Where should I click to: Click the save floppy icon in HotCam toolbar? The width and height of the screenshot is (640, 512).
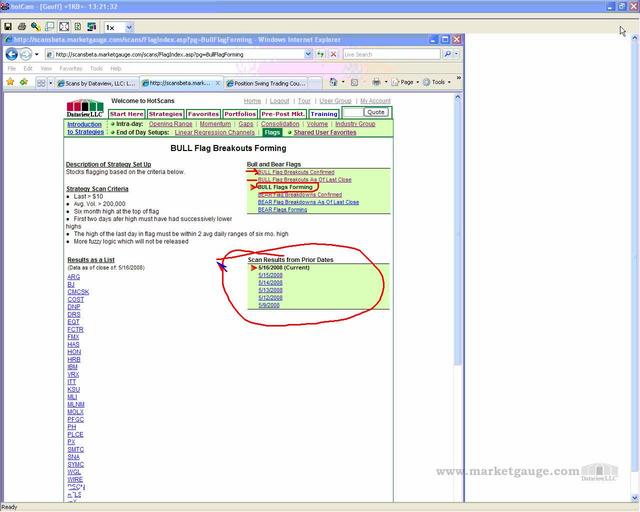pos(8,27)
